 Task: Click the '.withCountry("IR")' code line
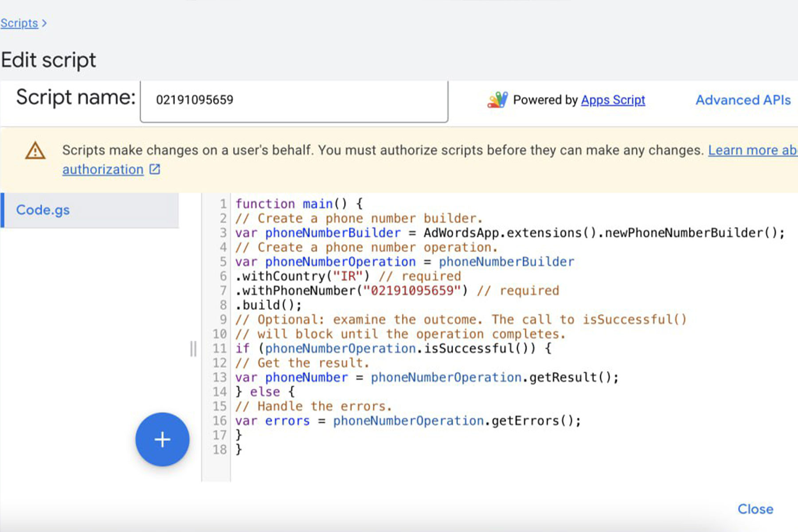[302, 276]
